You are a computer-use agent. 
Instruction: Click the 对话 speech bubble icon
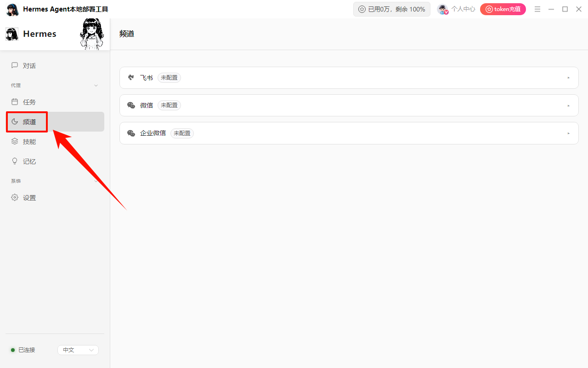pyautogui.click(x=15, y=65)
